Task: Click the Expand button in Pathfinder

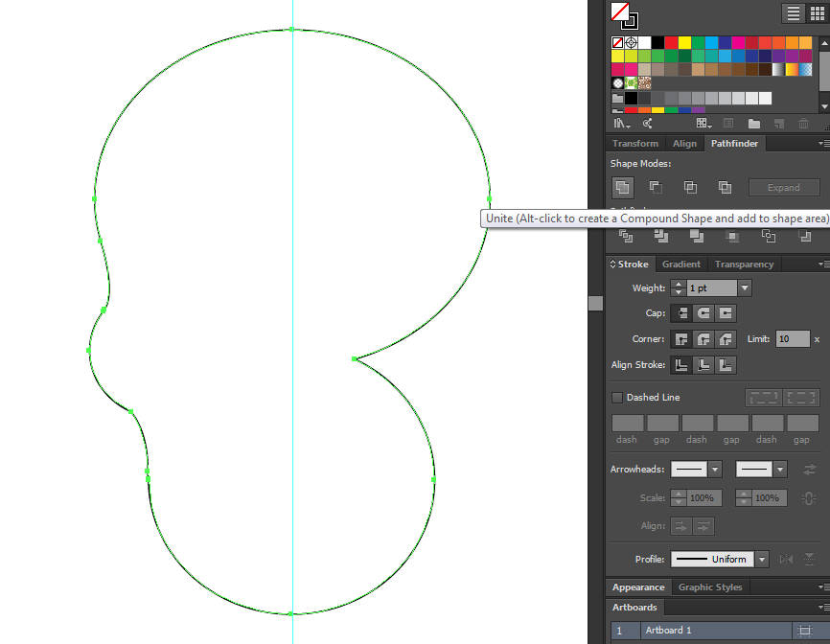Action: tap(784, 188)
